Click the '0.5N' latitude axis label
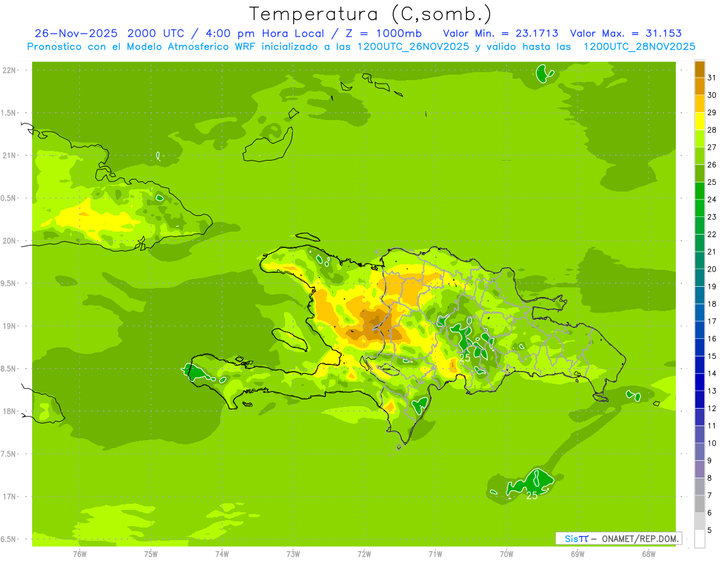728x562 pixels. point(9,198)
